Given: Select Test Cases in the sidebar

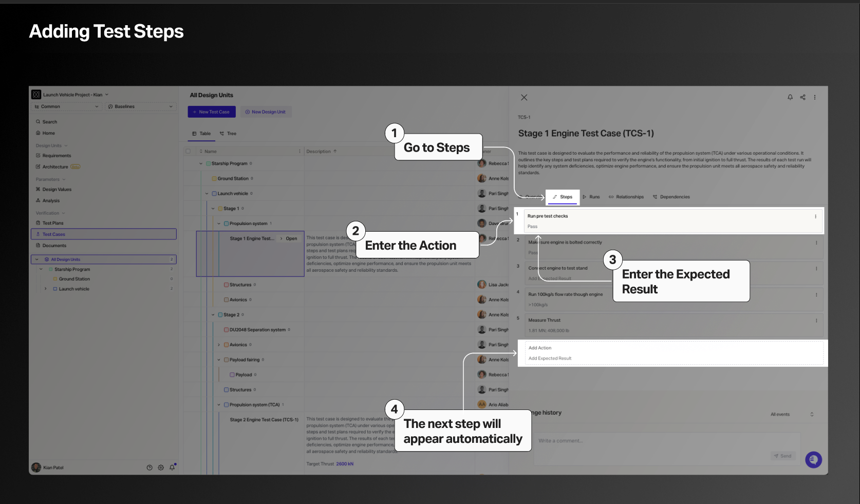Looking at the screenshot, I should 103,234.
